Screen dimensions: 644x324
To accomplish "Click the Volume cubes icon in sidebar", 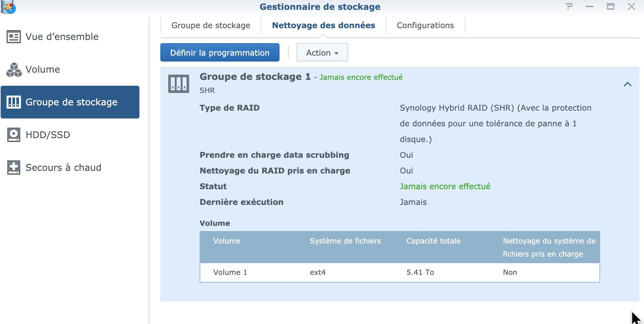I will [14, 70].
